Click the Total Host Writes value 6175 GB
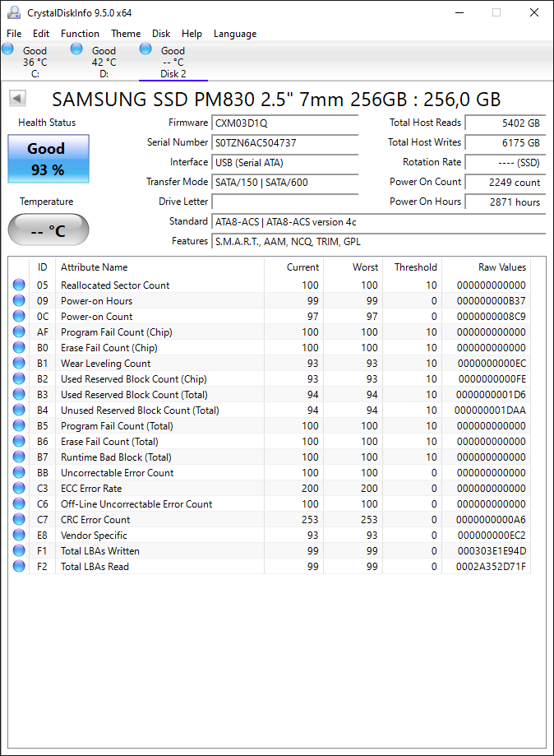 pos(506,142)
